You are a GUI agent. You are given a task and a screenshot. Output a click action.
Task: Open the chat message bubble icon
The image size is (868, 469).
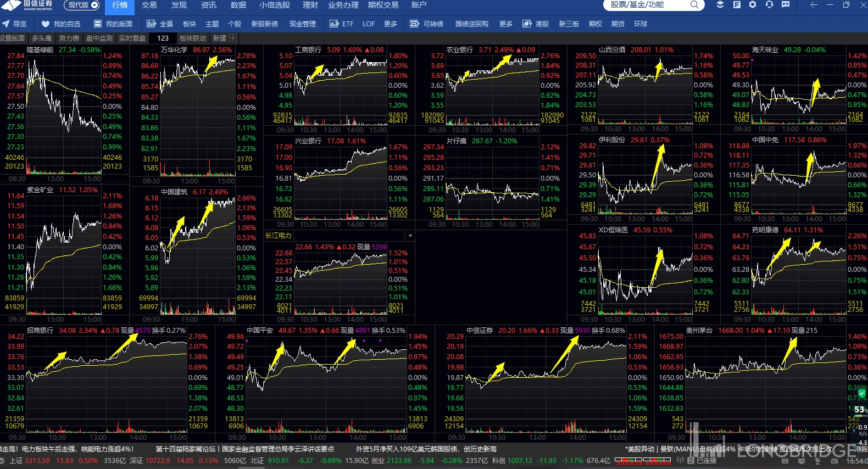(x=786, y=5)
